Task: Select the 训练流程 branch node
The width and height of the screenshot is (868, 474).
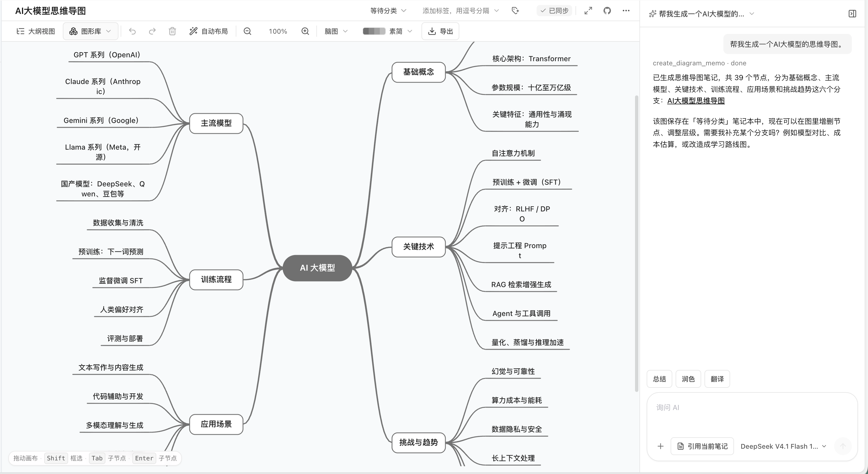Action: pyautogui.click(x=216, y=280)
